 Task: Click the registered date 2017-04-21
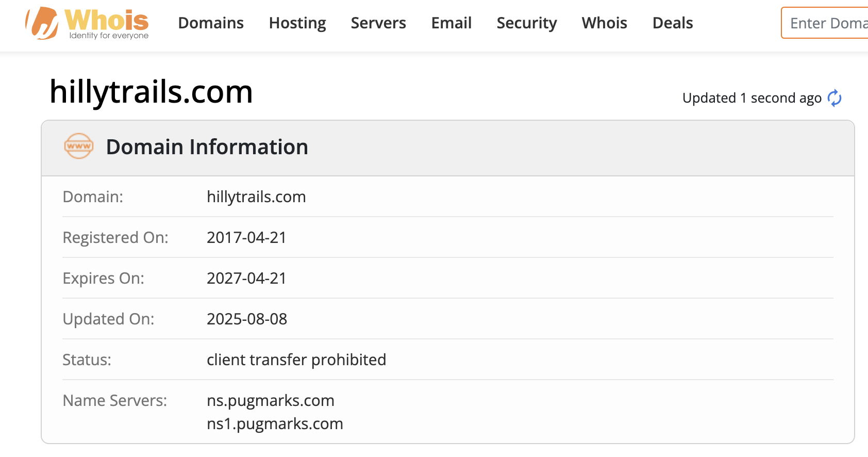pos(246,237)
